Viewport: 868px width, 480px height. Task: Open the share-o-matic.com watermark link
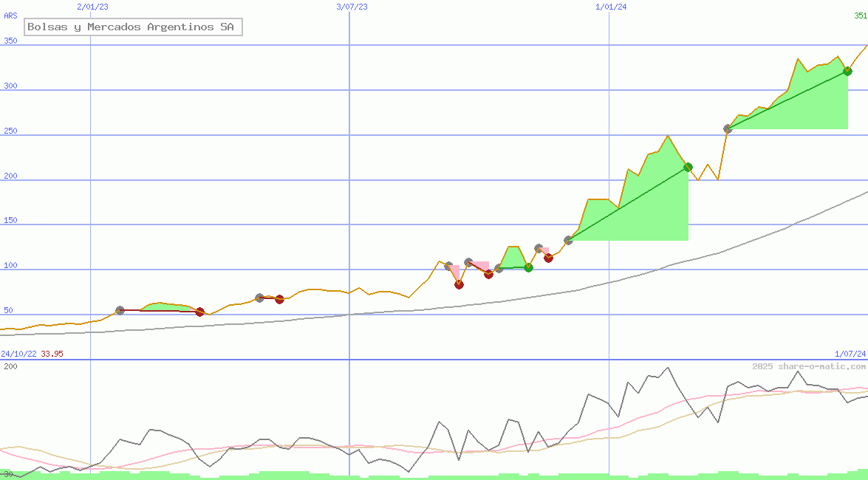(809, 366)
